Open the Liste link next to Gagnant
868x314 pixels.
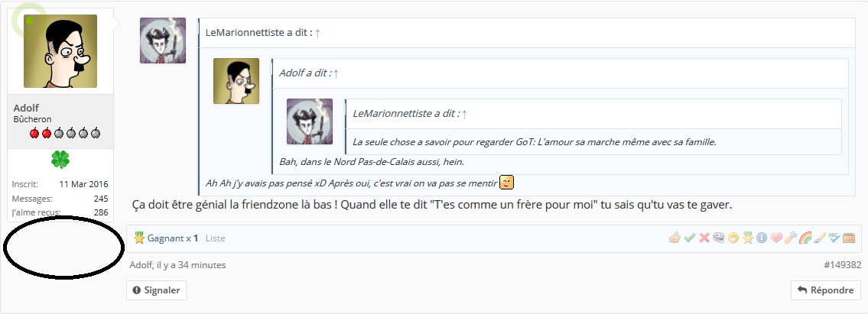(216, 238)
